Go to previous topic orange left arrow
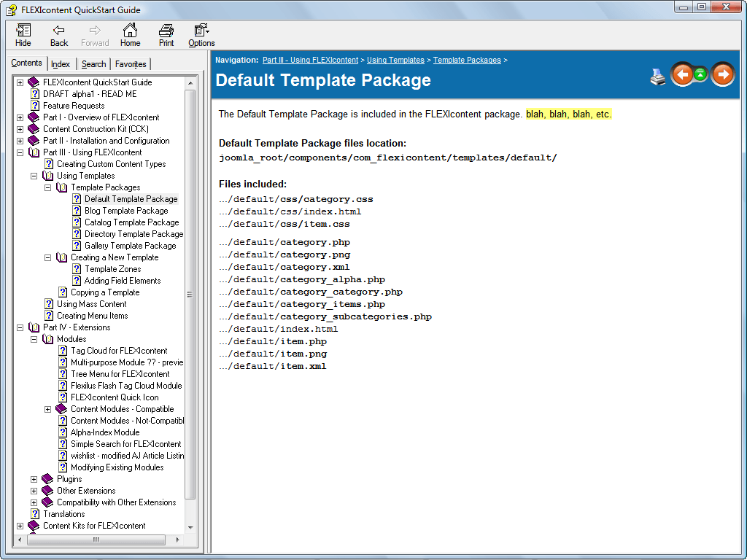Image resolution: width=747 pixels, height=560 pixels. click(x=683, y=74)
